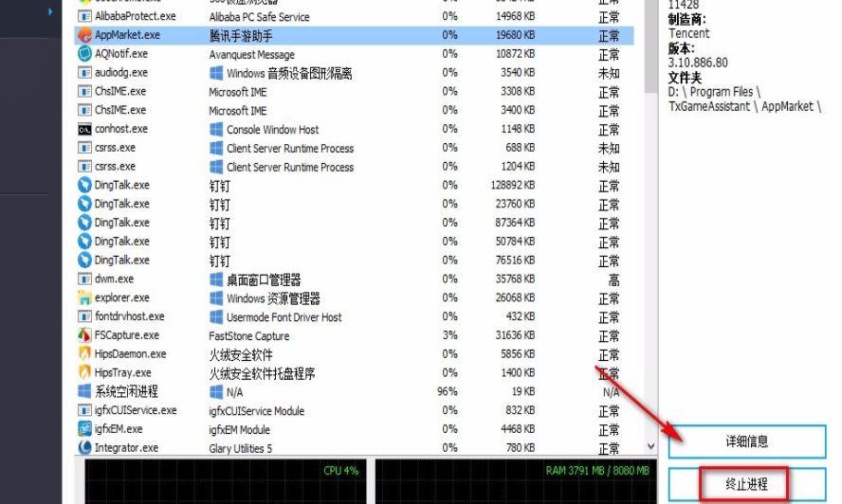The height and width of the screenshot is (504, 842).
Task: Click the AQNotif.exe process icon
Action: [84, 54]
